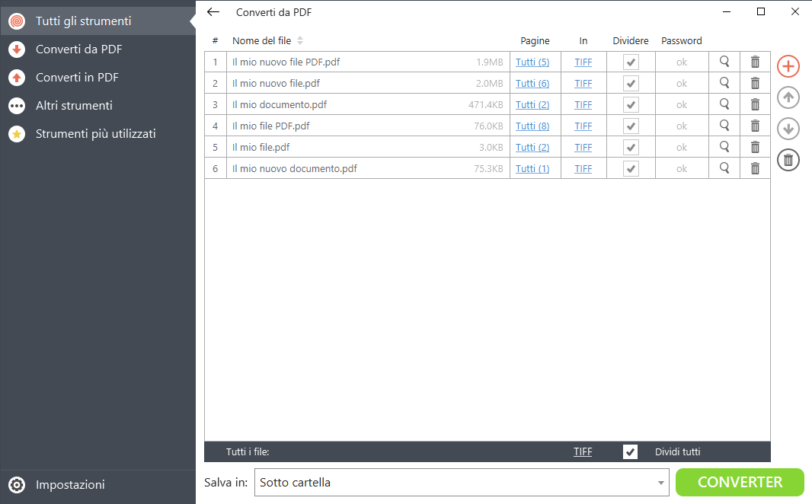Sort by file name arrows

click(300, 40)
